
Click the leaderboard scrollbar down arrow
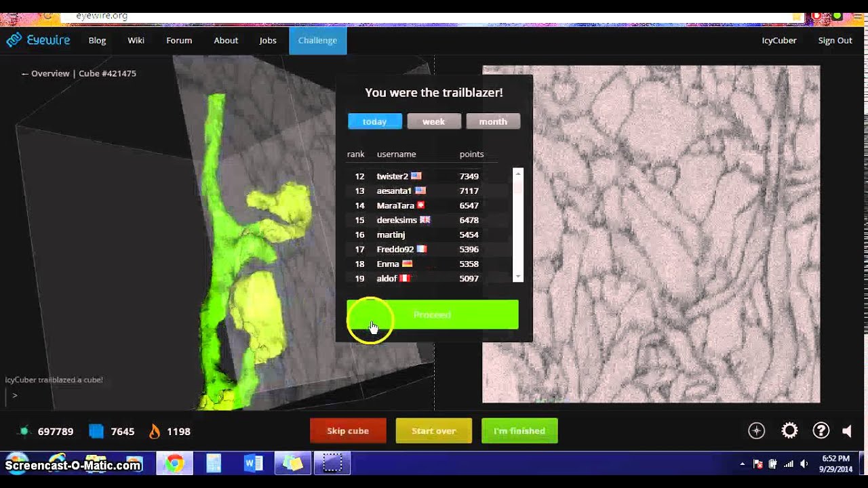pyautogui.click(x=518, y=277)
